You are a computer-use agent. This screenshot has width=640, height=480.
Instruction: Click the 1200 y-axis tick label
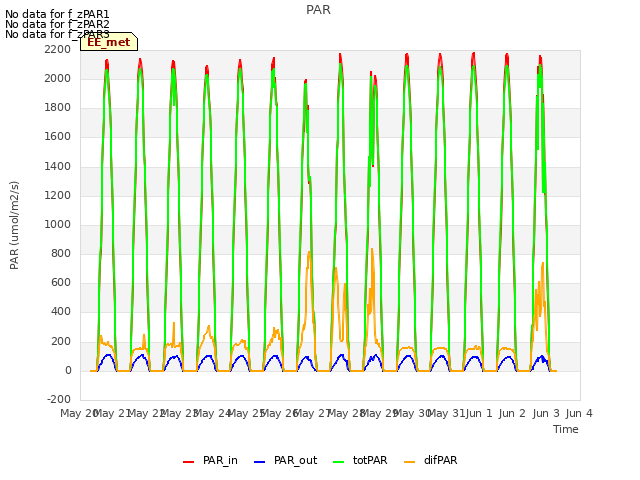[58, 195]
